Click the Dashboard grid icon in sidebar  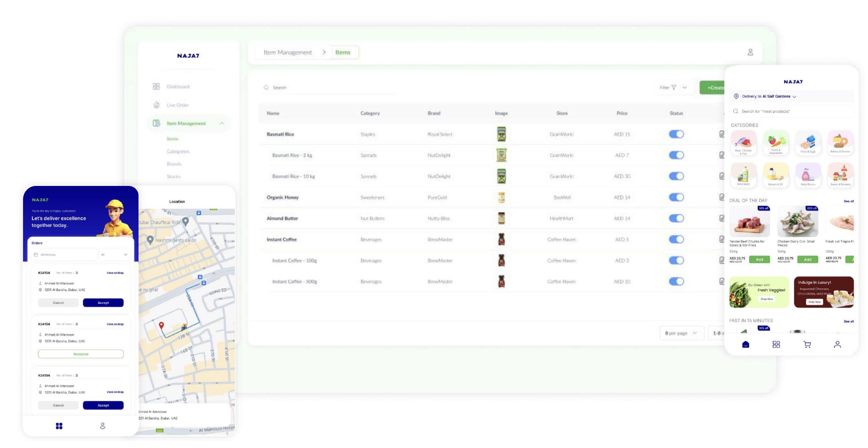[x=156, y=86]
